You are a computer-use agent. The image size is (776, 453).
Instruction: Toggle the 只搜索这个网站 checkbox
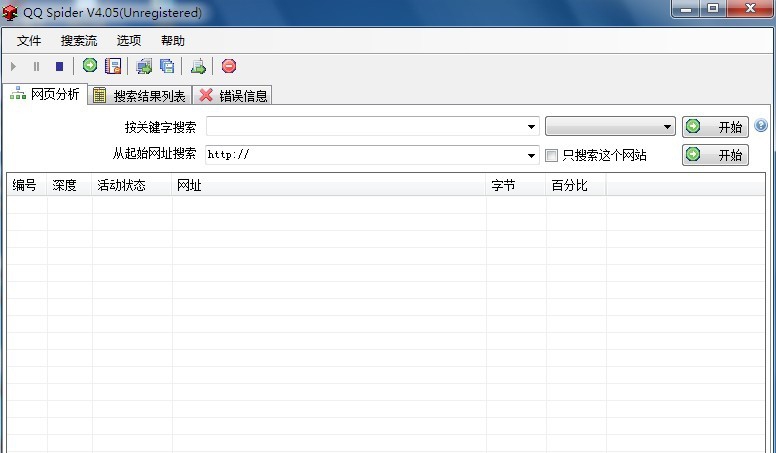(x=551, y=155)
